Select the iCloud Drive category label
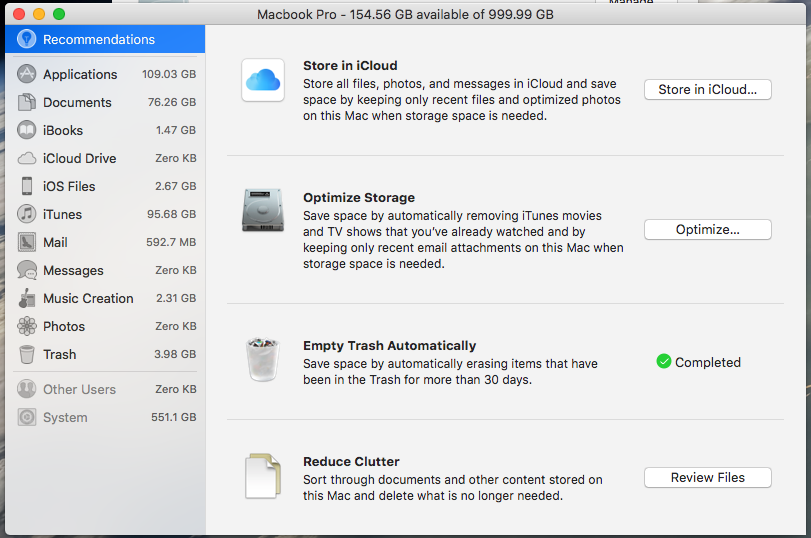Viewport: 811px width, 538px height. (80, 158)
